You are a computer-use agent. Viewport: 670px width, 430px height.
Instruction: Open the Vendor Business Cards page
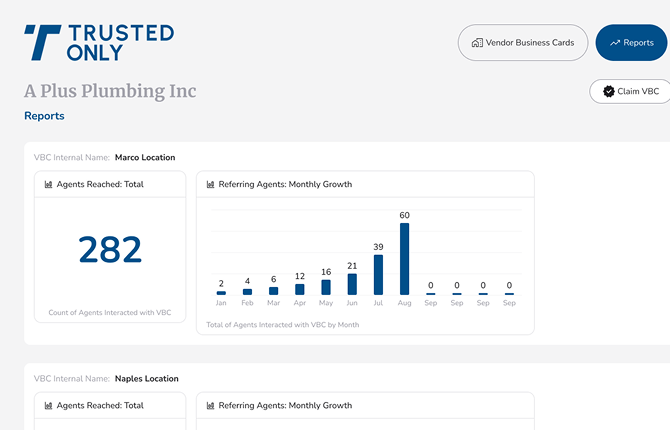pos(523,43)
